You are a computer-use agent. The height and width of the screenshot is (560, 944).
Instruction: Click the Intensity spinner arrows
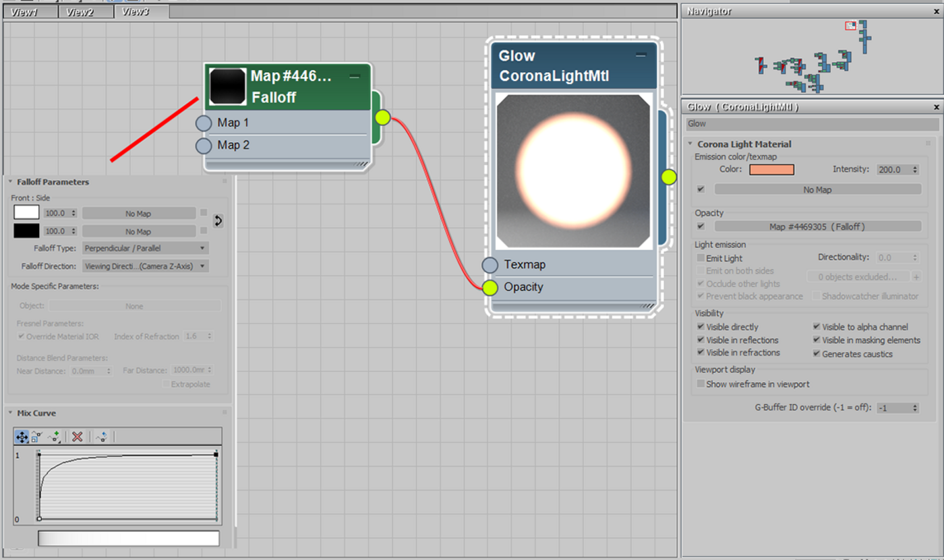(x=914, y=170)
